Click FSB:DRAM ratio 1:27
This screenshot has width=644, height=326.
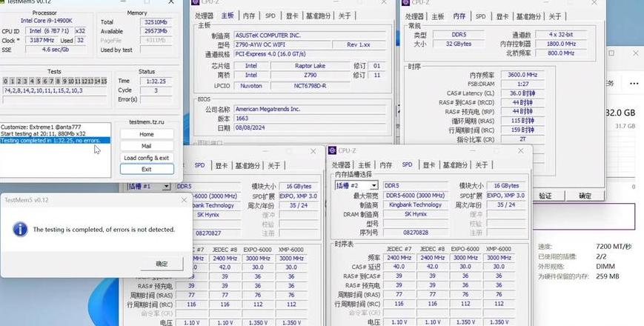[522, 84]
